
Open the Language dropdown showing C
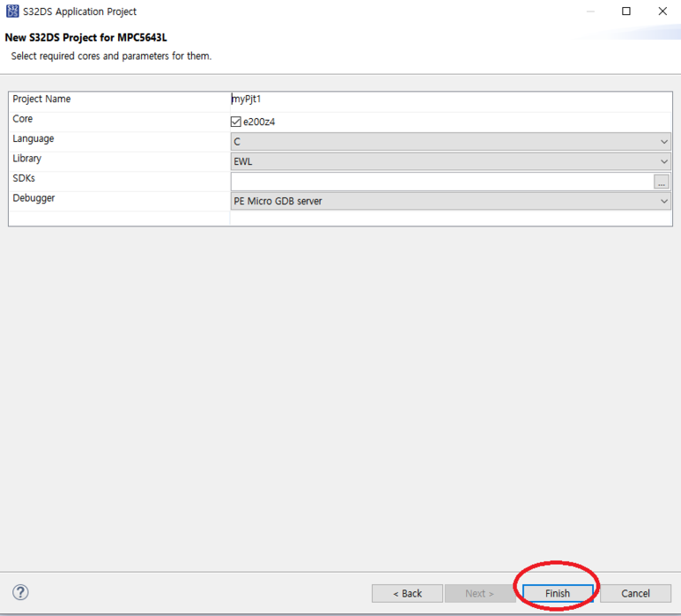450,142
